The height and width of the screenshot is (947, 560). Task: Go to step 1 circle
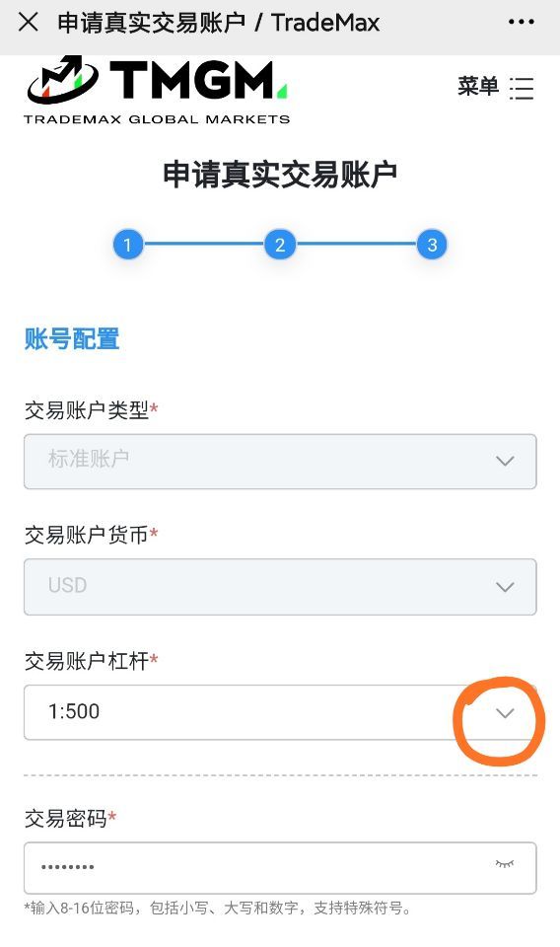(x=127, y=245)
